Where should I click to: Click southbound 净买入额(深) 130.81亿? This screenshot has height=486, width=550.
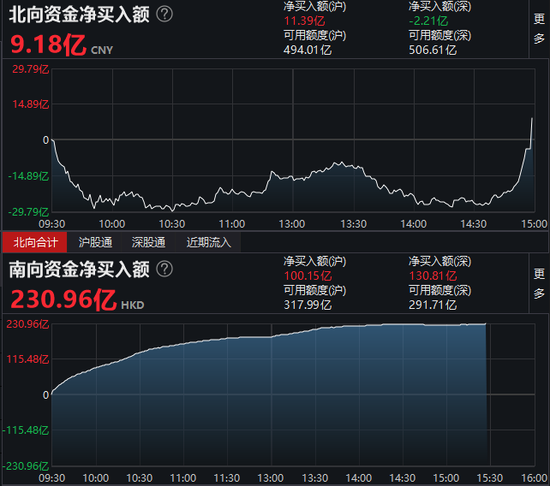432,276
